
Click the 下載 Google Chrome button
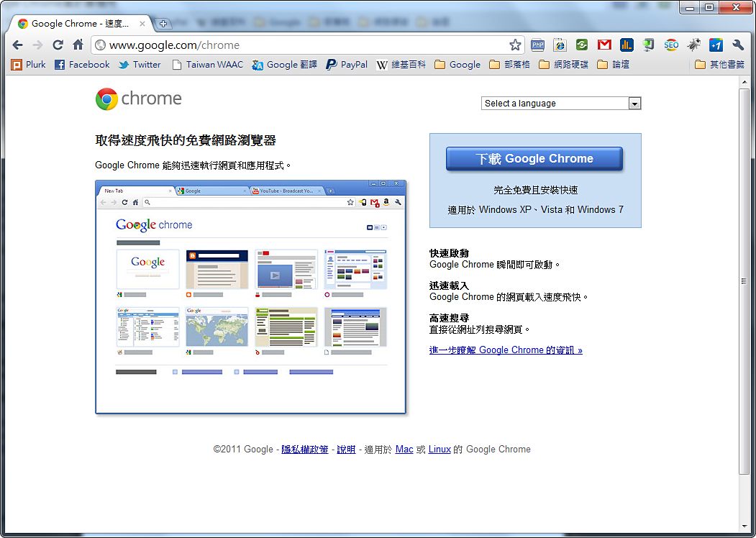point(534,159)
